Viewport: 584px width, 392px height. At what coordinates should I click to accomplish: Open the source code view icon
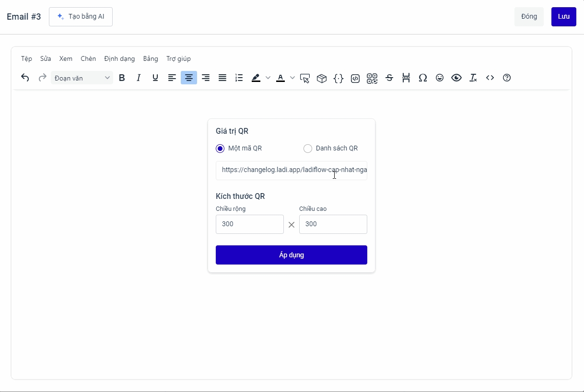[x=490, y=78]
